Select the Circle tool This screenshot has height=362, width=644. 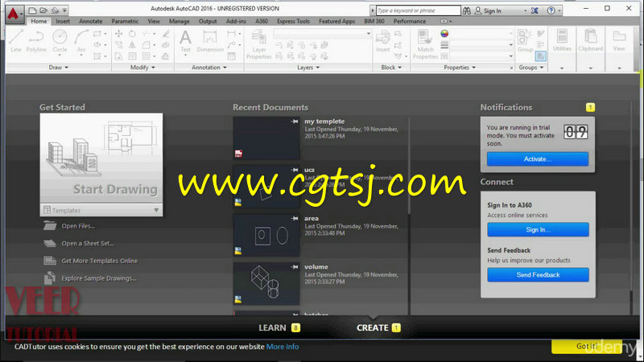(x=60, y=41)
